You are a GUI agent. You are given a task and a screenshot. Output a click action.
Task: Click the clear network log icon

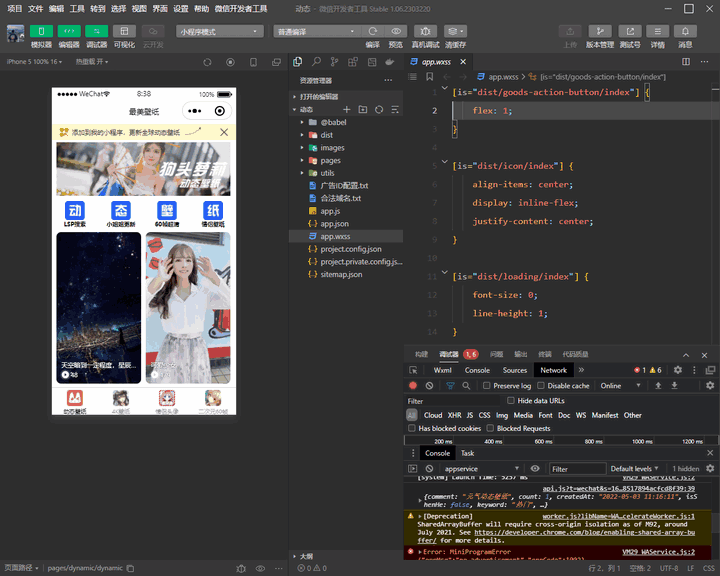[429, 385]
